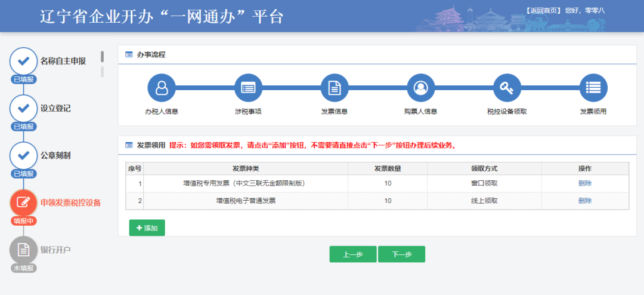
Task: Delete the 增值税电子普通发票 row via 删除
Action: [x=585, y=201]
